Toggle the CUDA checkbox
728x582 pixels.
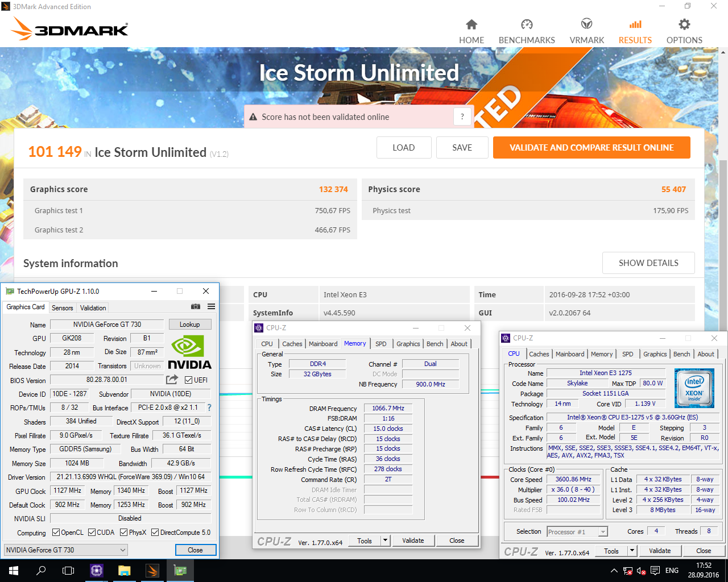pyautogui.click(x=92, y=533)
